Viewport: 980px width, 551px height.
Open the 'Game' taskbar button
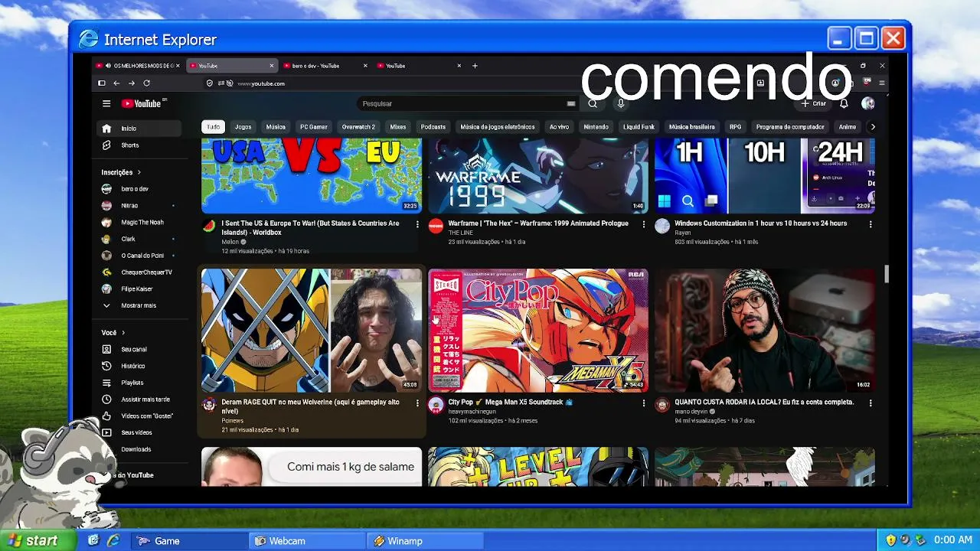[191, 541]
